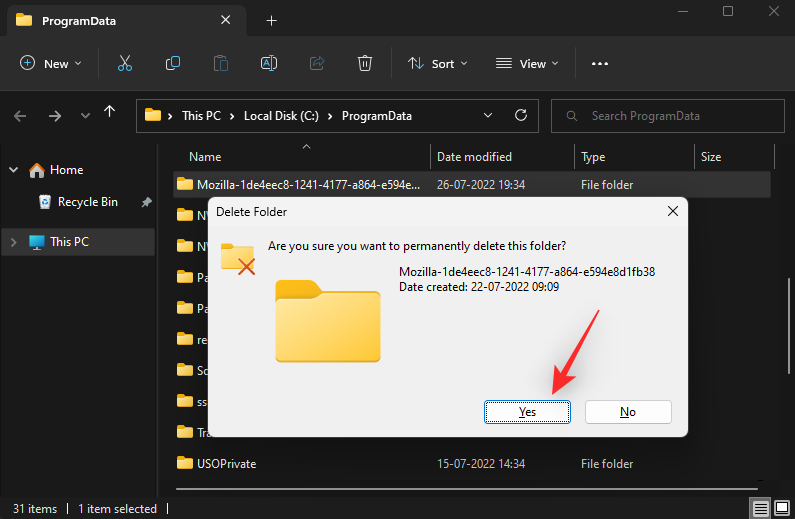
Task: Sort by Date modified column header
Action: click(x=474, y=157)
